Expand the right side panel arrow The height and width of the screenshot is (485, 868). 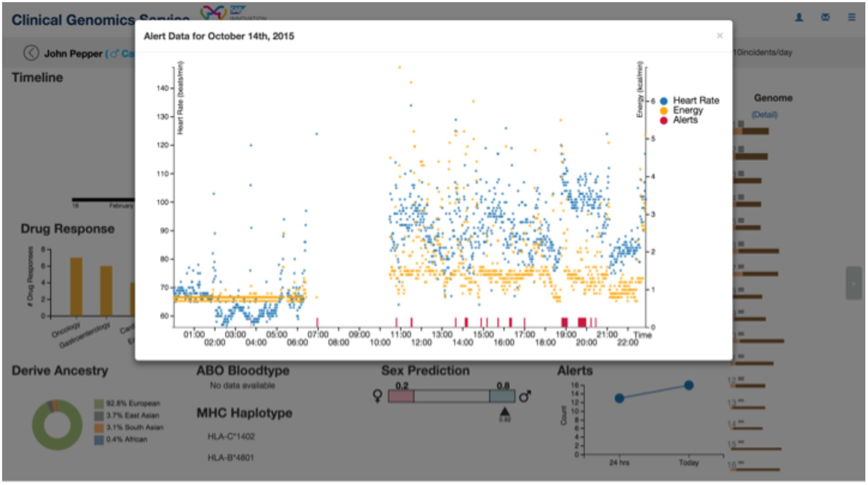pyautogui.click(x=854, y=283)
